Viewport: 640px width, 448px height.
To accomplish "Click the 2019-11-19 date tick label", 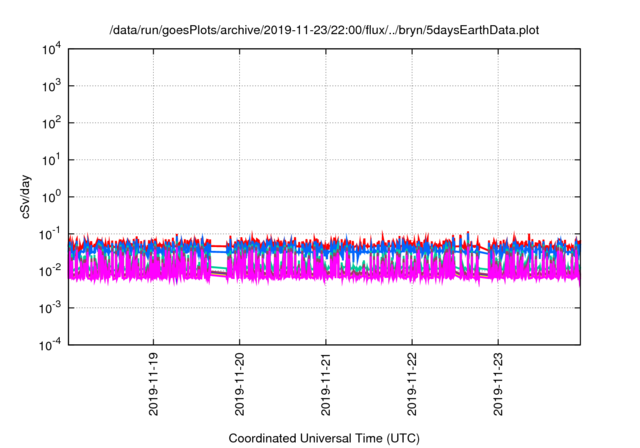I will coord(153,384).
